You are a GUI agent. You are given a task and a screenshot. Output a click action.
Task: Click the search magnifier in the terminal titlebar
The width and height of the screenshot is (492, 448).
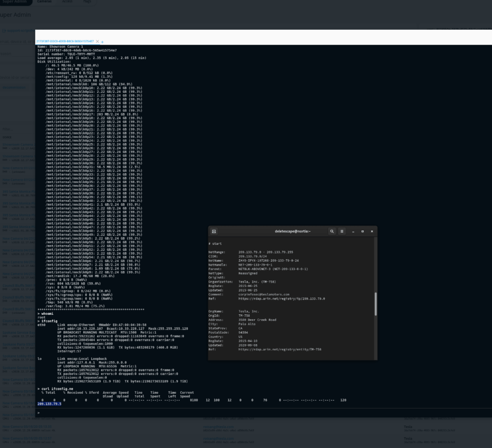click(x=332, y=231)
